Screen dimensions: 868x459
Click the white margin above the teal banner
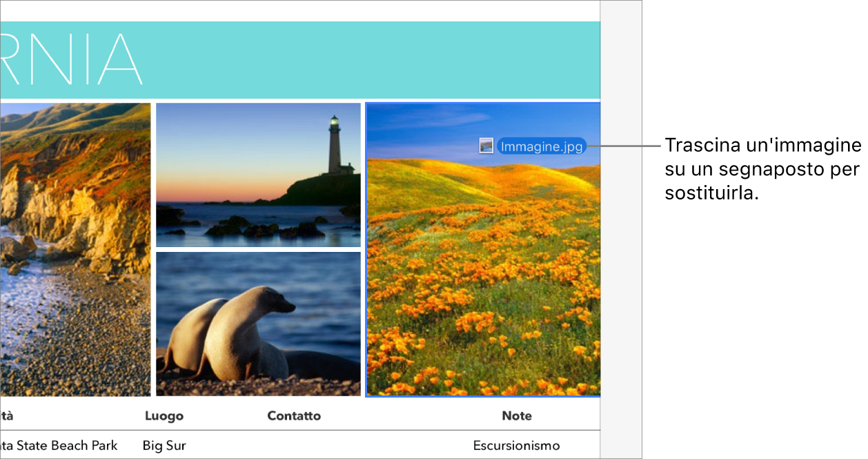click(297, 10)
